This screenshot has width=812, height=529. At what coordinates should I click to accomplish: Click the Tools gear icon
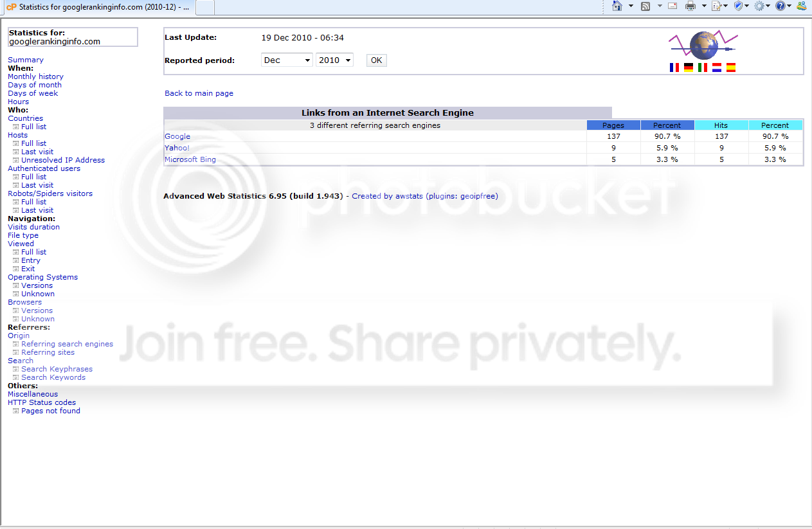coord(759,6)
